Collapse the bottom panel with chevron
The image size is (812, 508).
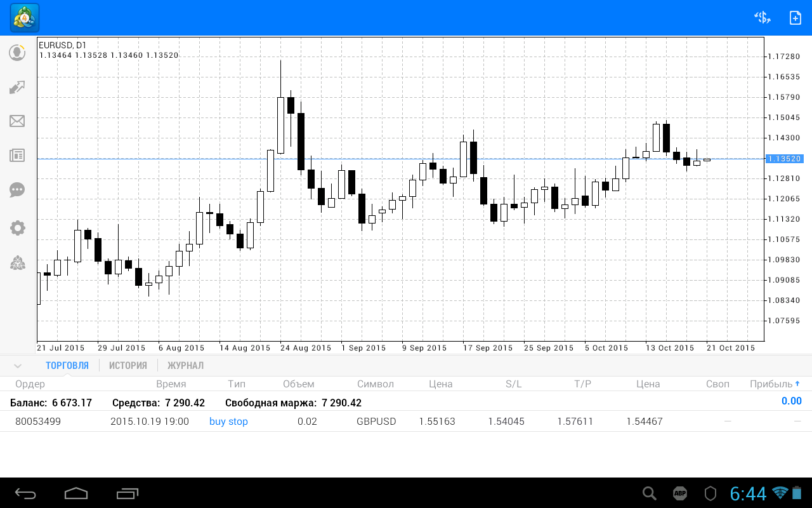pyautogui.click(x=18, y=366)
